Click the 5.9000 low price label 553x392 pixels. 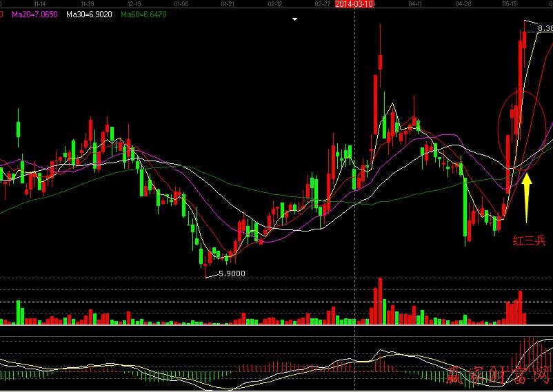pyautogui.click(x=231, y=274)
